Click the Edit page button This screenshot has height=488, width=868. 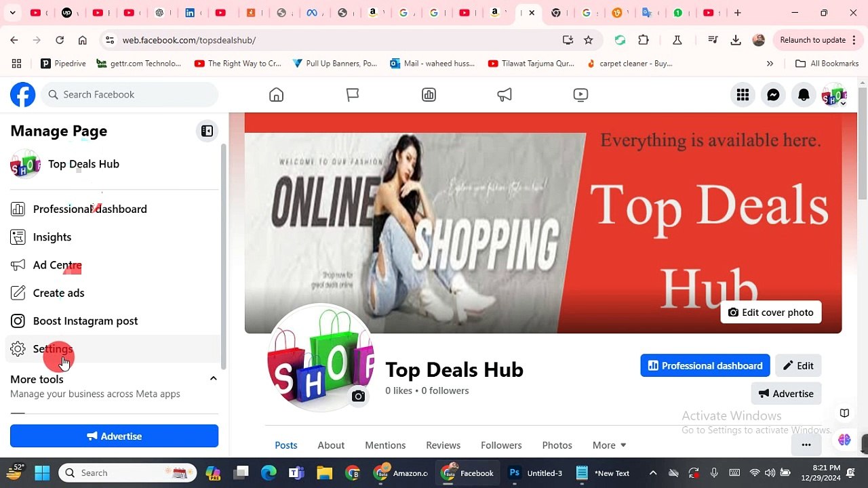click(798, 366)
